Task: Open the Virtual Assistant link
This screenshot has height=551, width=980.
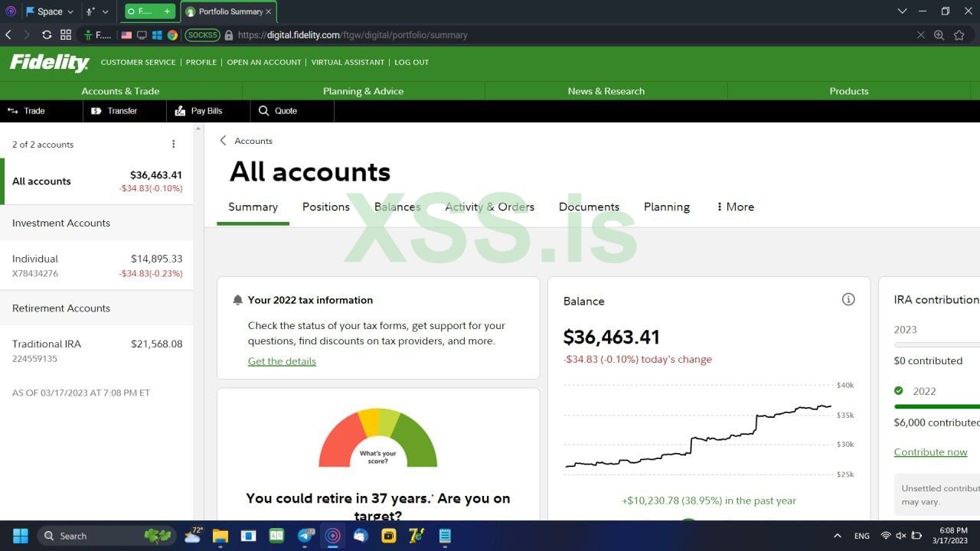Action: [x=348, y=63]
